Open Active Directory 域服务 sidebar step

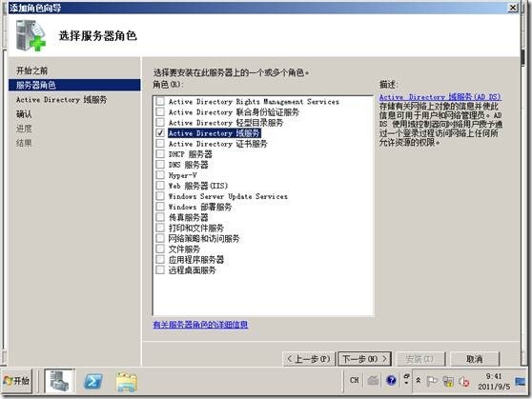[x=61, y=100]
